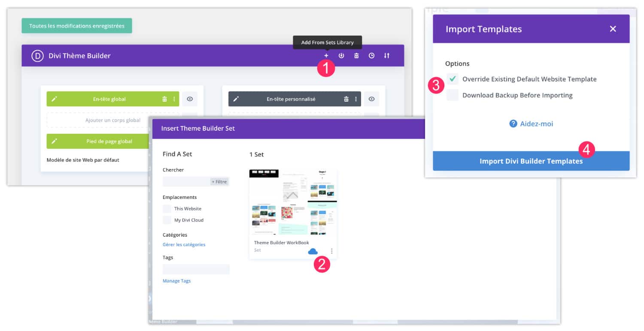Image resolution: width=644 pixels, height=331 pixels.
Task: Click the portability power icon in Divi header
Action: [x=341, y=56]
